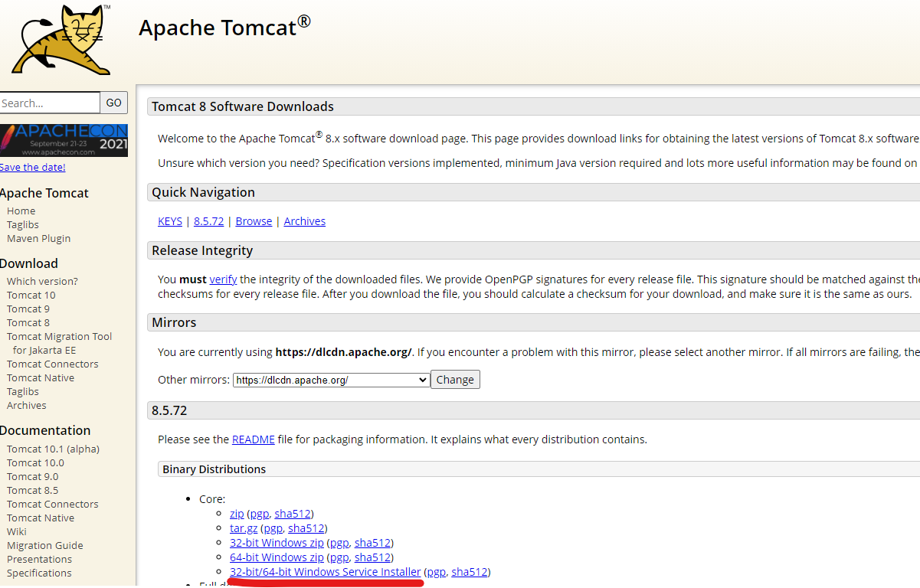This screenshot has width=920, height=588.
Task: Open Tomcat Native under Documentation section
Action: pyautogui.click(x=41, y=518)
